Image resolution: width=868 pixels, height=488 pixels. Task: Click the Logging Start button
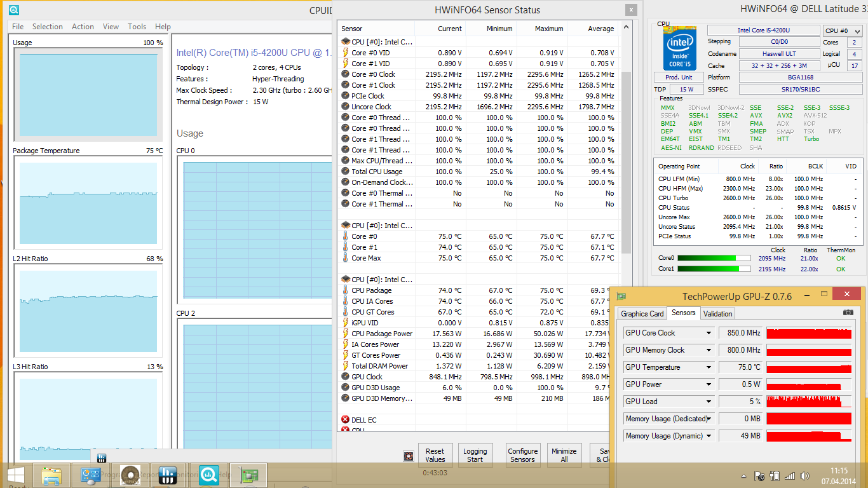(475, 456)
